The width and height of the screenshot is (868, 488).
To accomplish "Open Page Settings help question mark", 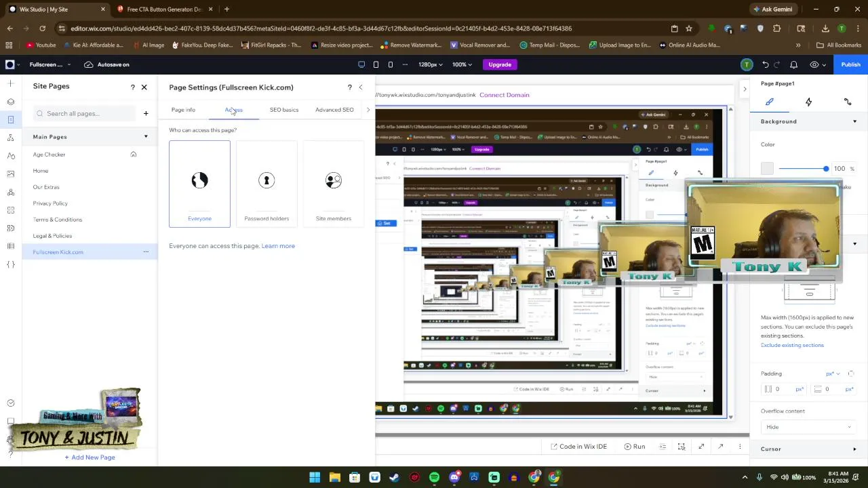I will point(349,87).
